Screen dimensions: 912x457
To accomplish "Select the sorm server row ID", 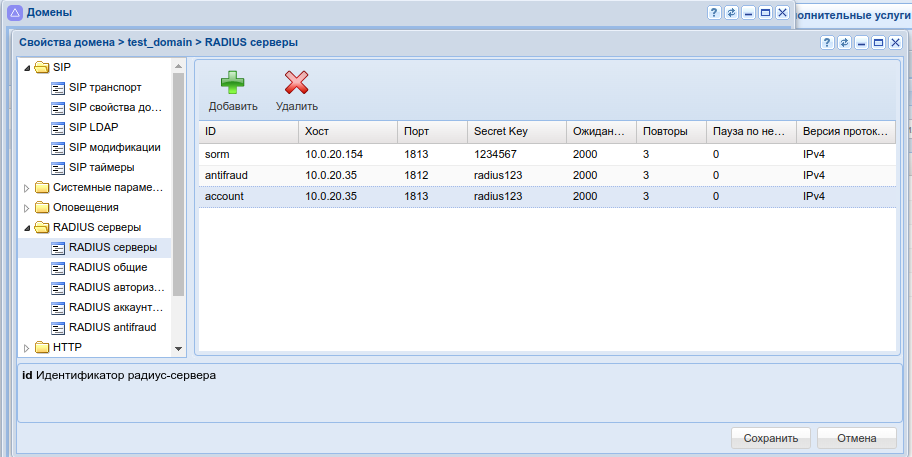I will click(217, 154).
